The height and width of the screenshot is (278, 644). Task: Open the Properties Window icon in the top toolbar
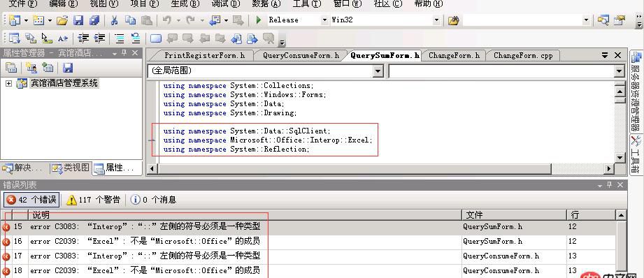pos(620,20)
